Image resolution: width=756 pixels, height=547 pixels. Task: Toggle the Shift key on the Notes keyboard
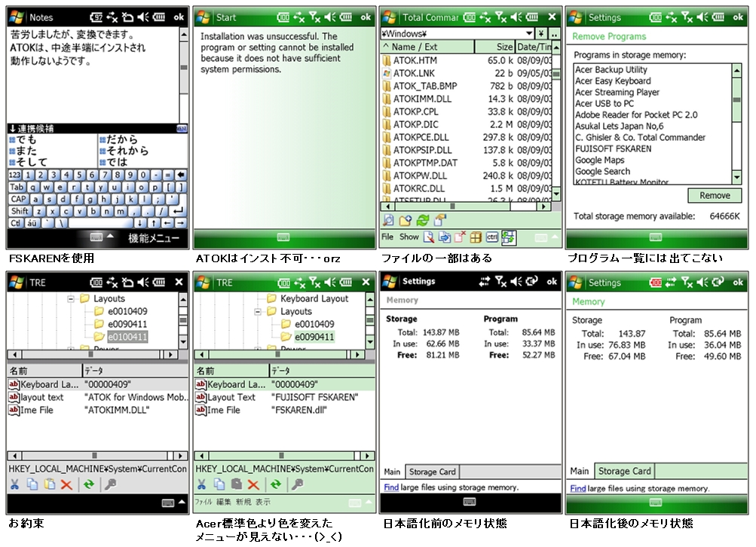point(20,211)
